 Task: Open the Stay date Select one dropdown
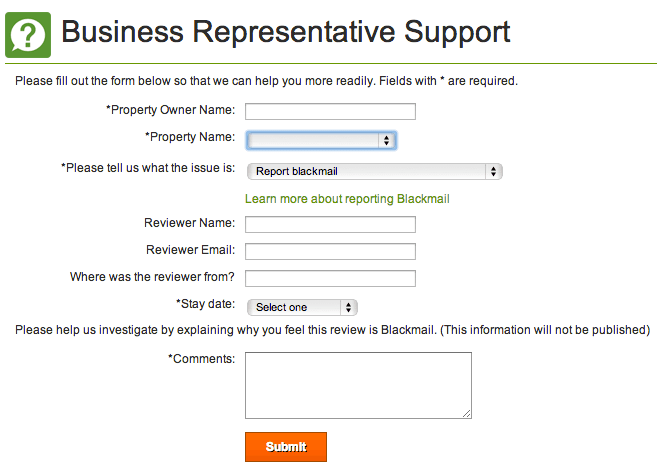point(301,307)
